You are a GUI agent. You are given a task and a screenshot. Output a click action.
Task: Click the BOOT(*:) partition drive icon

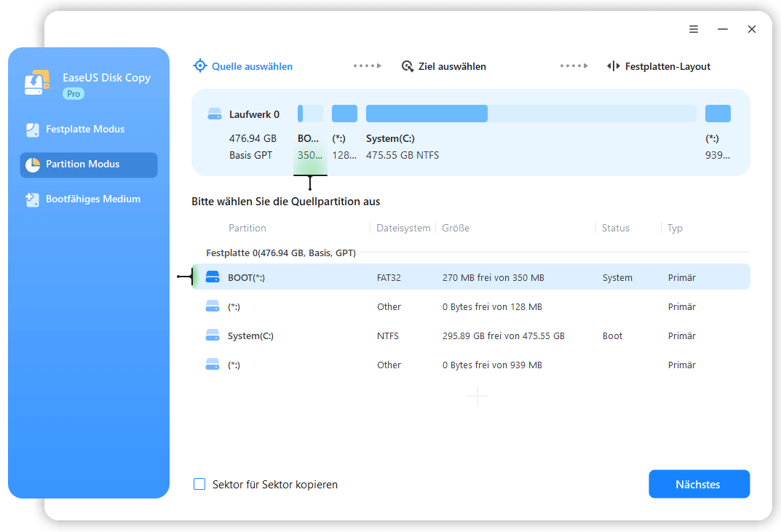pos(213,277)
